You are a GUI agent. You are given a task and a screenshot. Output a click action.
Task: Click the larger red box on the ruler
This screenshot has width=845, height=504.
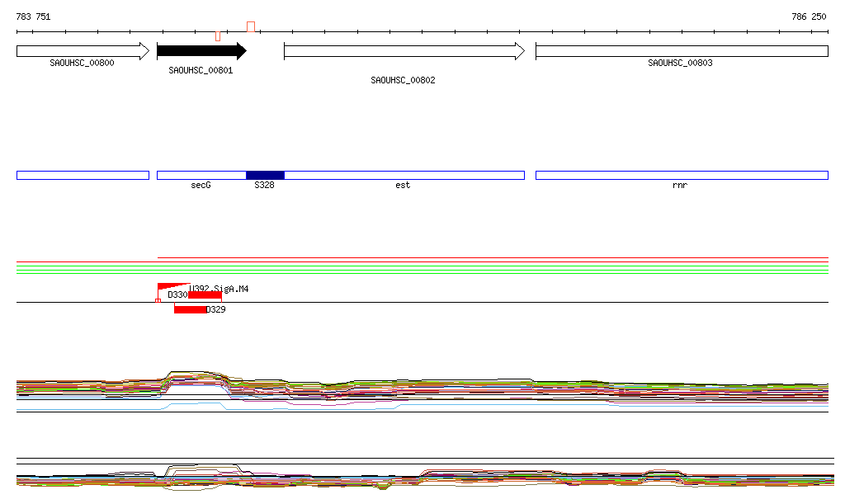coord(251,26)
